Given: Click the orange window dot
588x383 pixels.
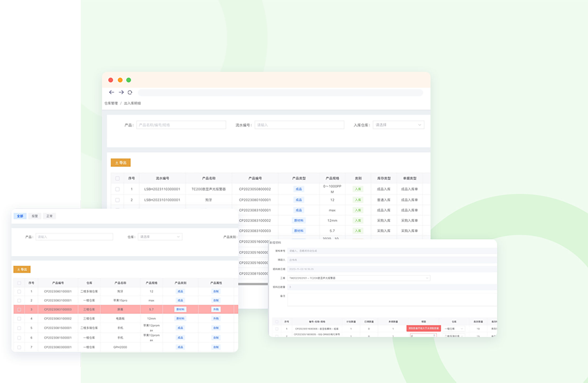Looking at the screenshot, I should pyautogui.click(x=120, y=80).
